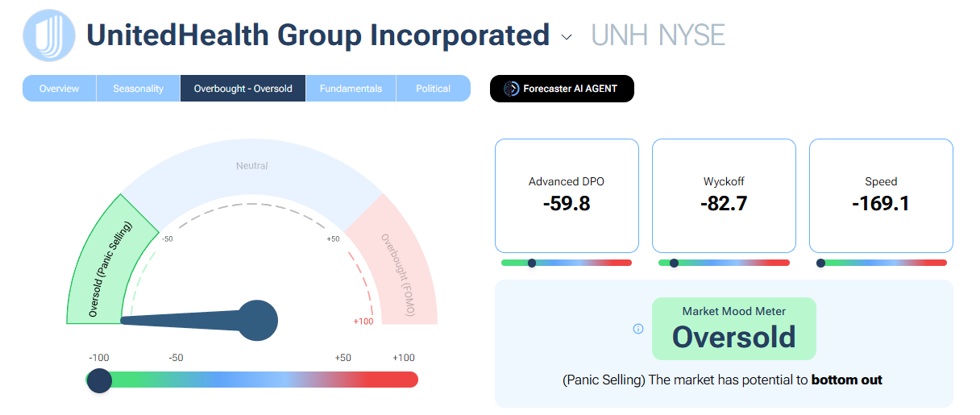
Task: Click the Speed mini slider handle
Action: click(820, 263)
